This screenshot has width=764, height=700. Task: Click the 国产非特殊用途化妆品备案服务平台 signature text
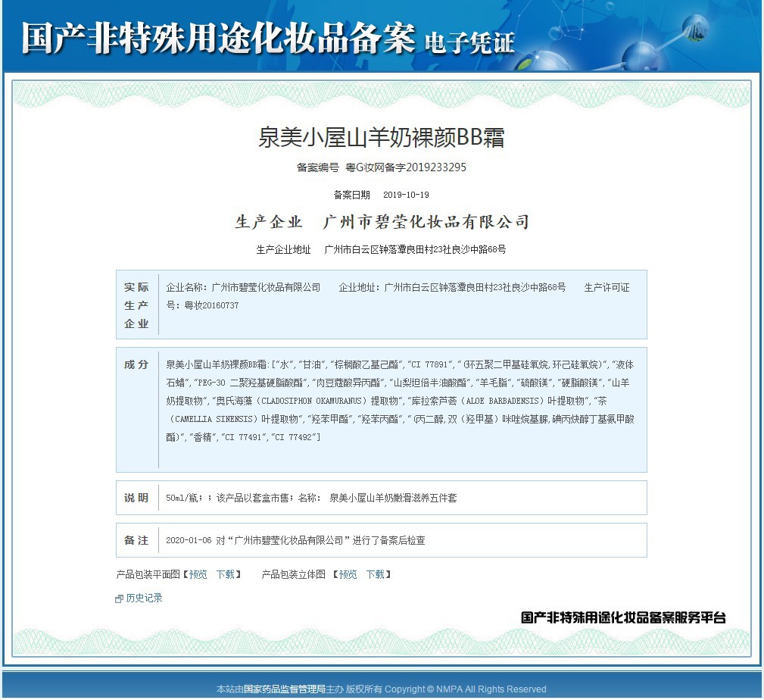tap(623, 617)
